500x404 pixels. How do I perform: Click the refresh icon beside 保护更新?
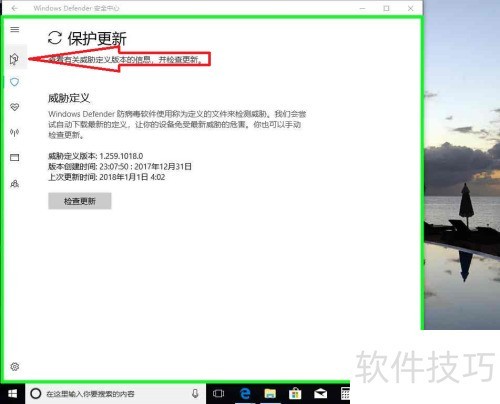[x=55, y=38]
